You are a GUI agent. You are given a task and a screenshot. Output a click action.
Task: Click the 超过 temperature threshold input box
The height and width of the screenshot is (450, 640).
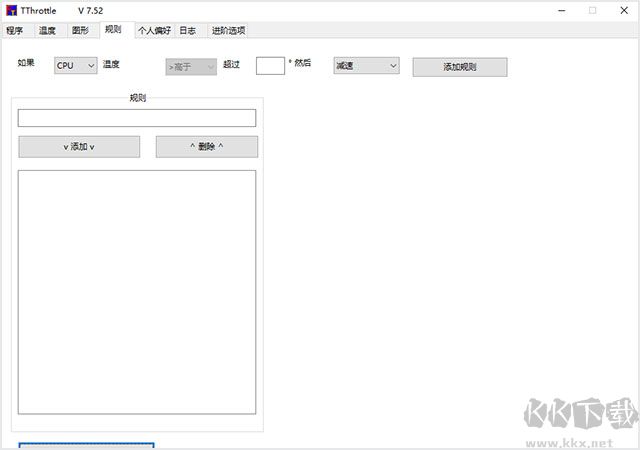tap(270, 66)
